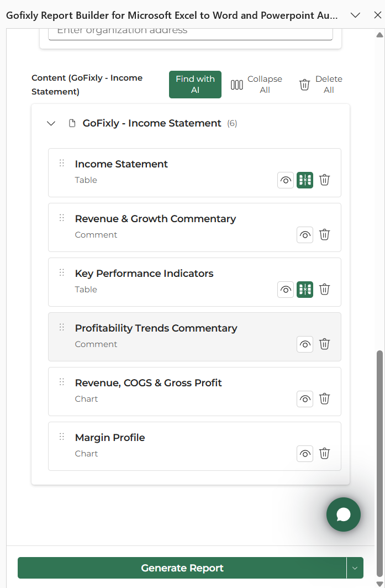The height and width of the screenshot is (588, 385).
Task: Click drag handle of Revenue & Growth Commentary
Action: click(x=62, y=218)
